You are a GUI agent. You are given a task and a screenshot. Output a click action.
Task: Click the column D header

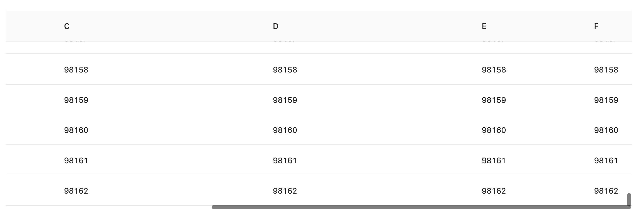click(276, 26)
